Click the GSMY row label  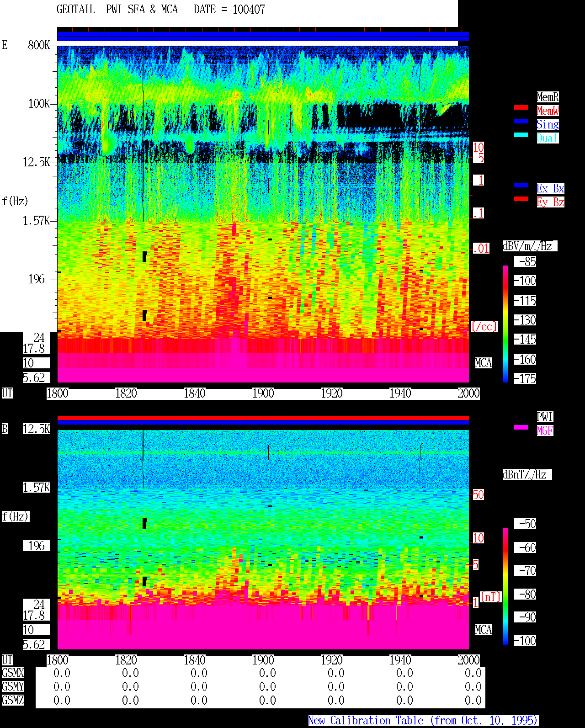[13, 686]
